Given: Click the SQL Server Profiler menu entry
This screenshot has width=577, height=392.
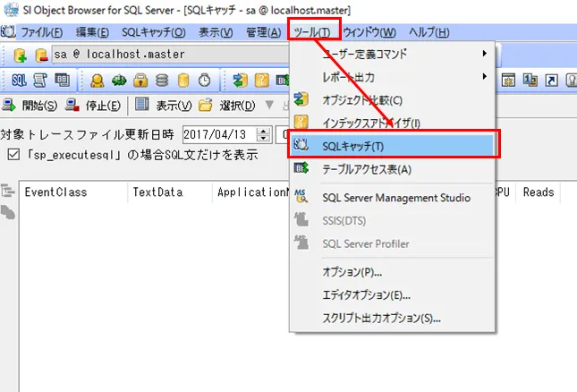Looking at the screenshot, I should 393,243.
